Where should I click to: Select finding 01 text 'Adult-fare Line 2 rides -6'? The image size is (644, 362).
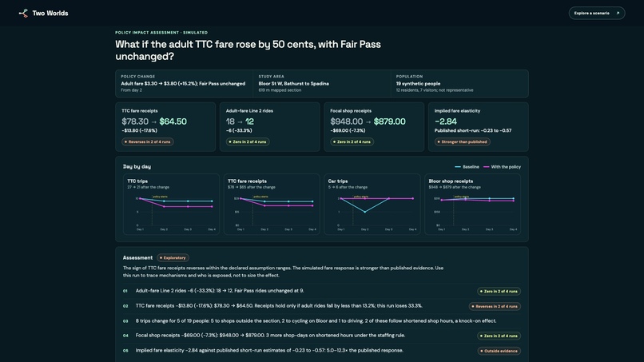[x=167, y=291]
